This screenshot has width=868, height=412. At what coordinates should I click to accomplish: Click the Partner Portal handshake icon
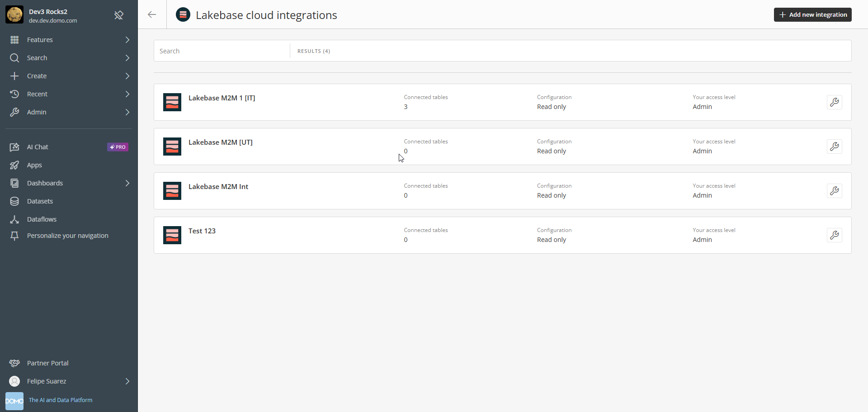(14, 363)
